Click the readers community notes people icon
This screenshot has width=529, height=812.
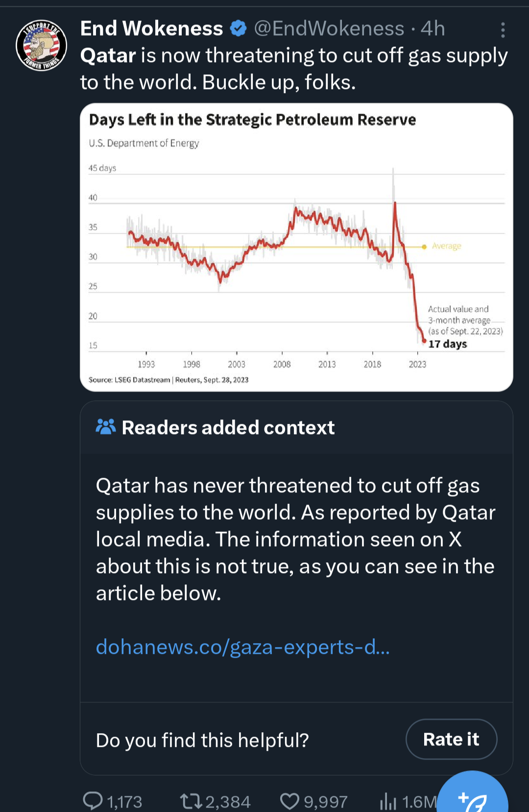[x=106, y=427]
